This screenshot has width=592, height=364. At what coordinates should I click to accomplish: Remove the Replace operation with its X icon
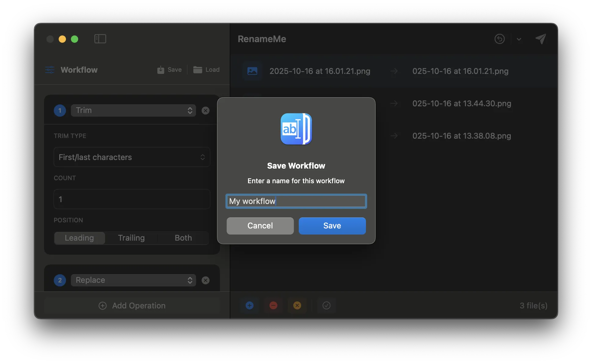pos(206,280)
